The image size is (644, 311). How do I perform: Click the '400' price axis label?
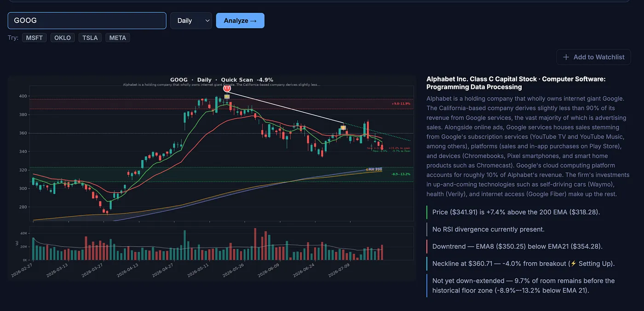pyautogui.click(x=23, y=96)
